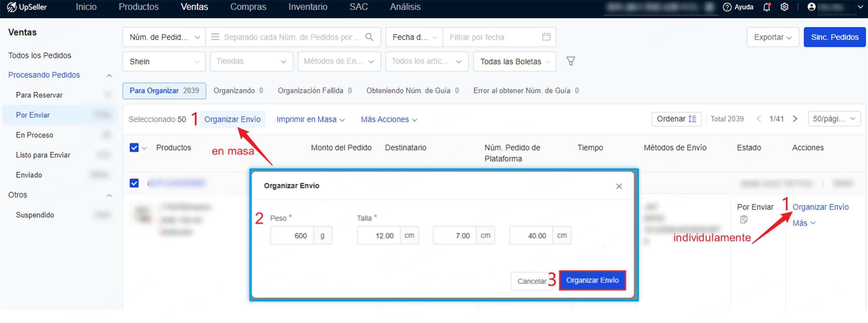Uncheck the first order's checkbox
868x323 pixels.
click(x=134, y=183)
